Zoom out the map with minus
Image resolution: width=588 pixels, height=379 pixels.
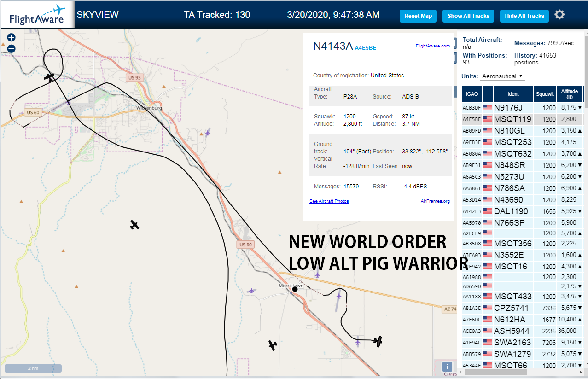[x=11, y=48]
